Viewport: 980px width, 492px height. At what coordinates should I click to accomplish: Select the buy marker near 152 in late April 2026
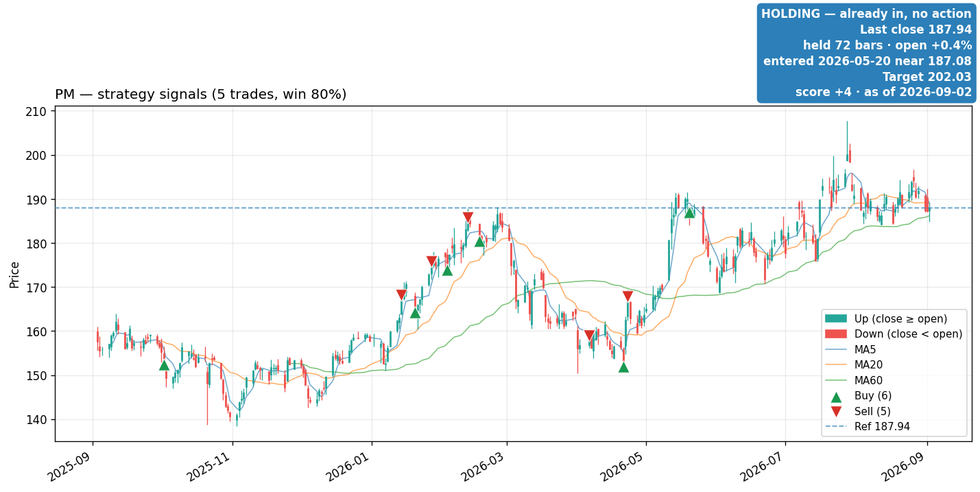click(623, 366)
